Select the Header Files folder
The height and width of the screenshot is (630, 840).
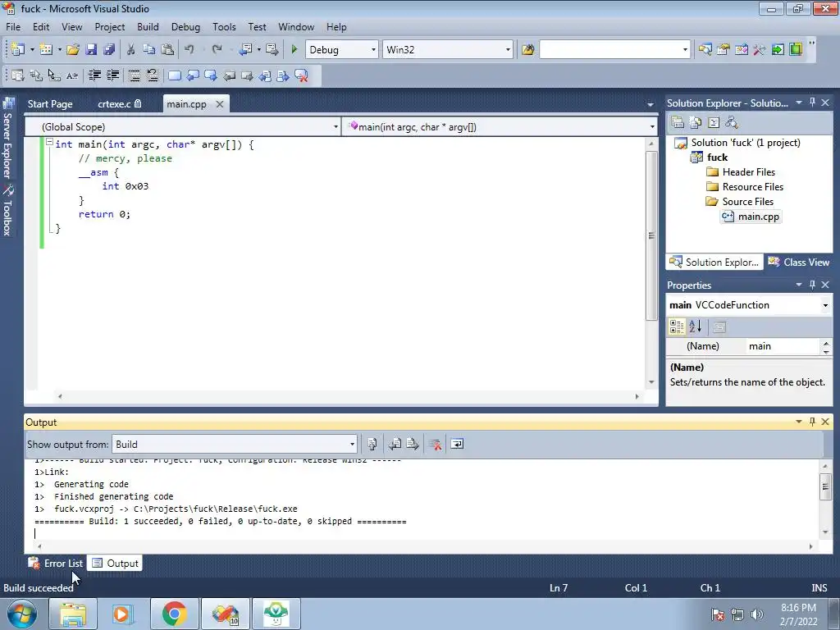tap(741, 172)
